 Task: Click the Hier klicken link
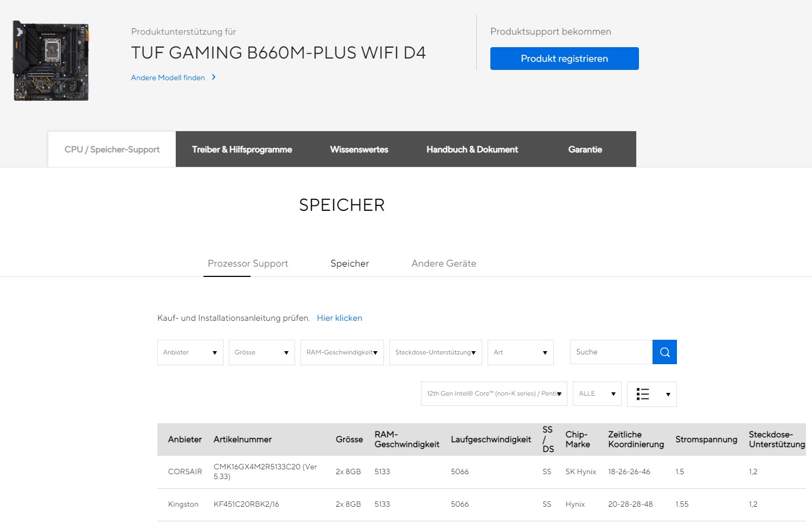(340, 318)
